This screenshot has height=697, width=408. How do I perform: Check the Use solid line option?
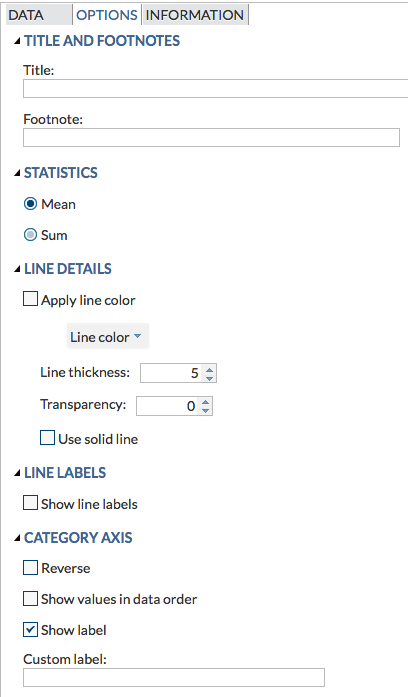click(48, 438)
